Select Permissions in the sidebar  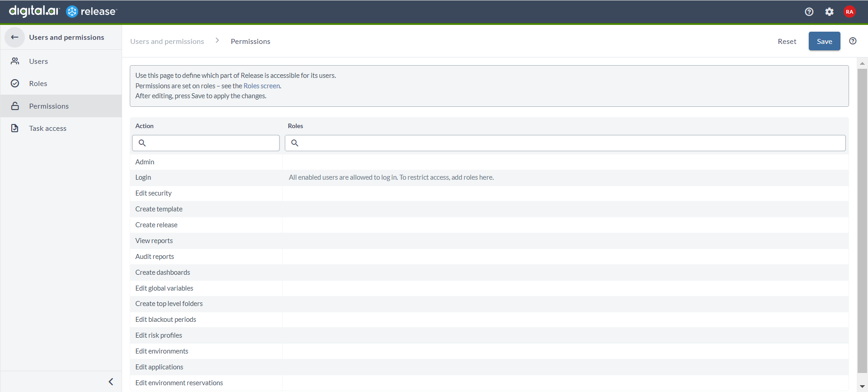point(61,106)
